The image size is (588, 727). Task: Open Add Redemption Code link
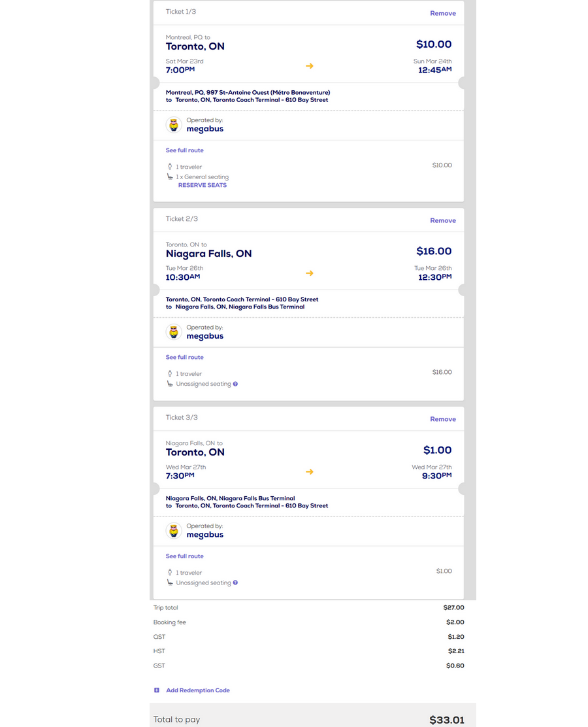click(198, 690)
